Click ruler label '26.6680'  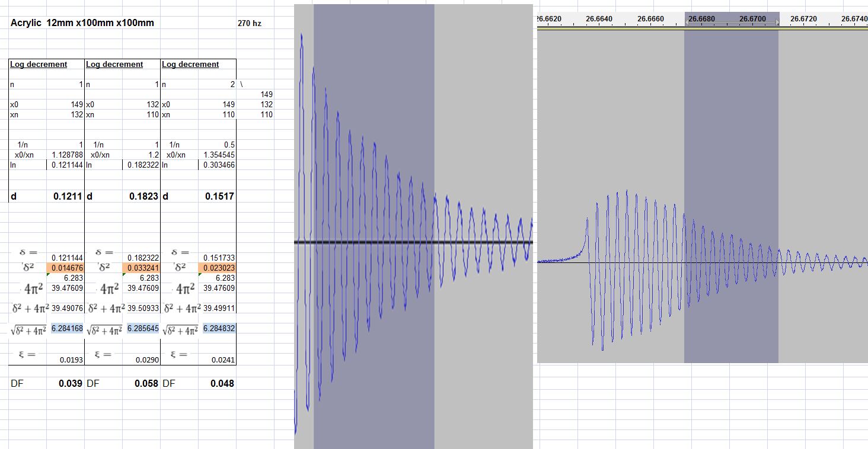(702, 19)
